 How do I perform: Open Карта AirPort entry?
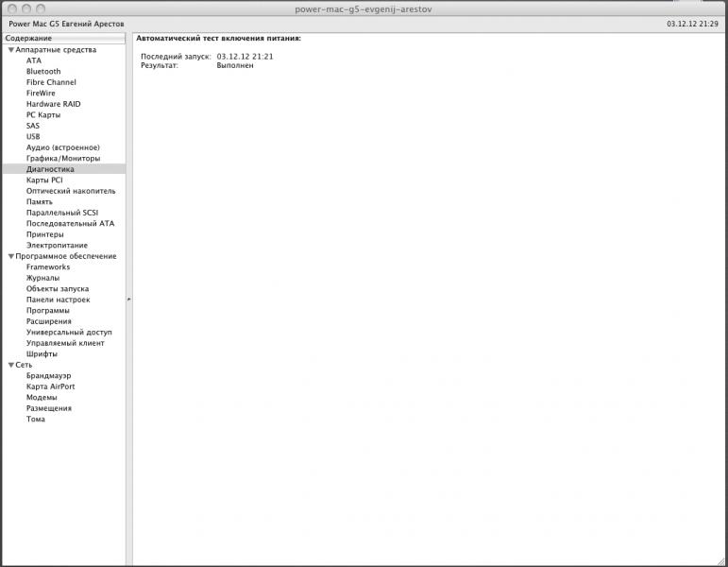tap(51, 387)
